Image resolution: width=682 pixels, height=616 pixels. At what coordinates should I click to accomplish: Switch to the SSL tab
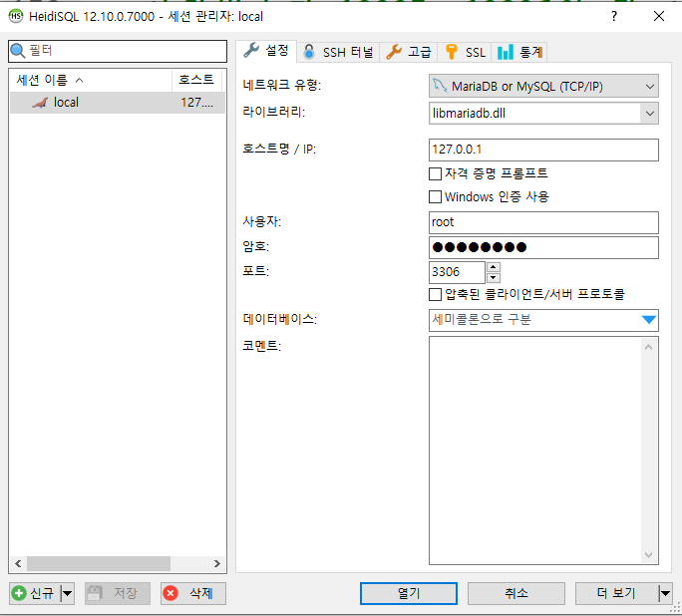coord(465,52)
